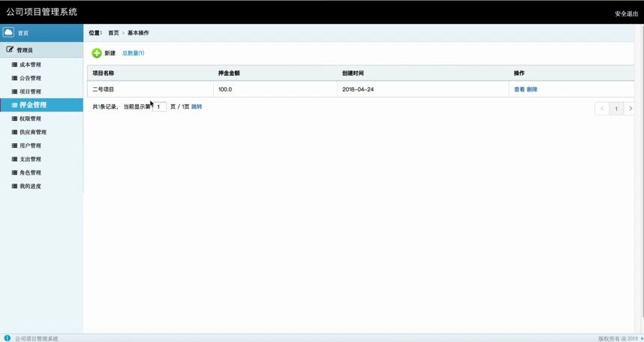Click the info icon in the status bar

[x=7, y=338]
